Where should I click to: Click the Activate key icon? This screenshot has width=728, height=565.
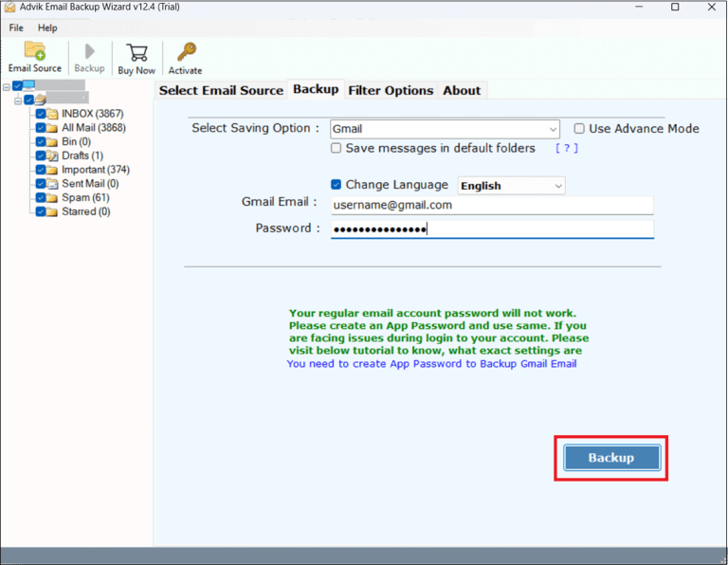[187, 52]
